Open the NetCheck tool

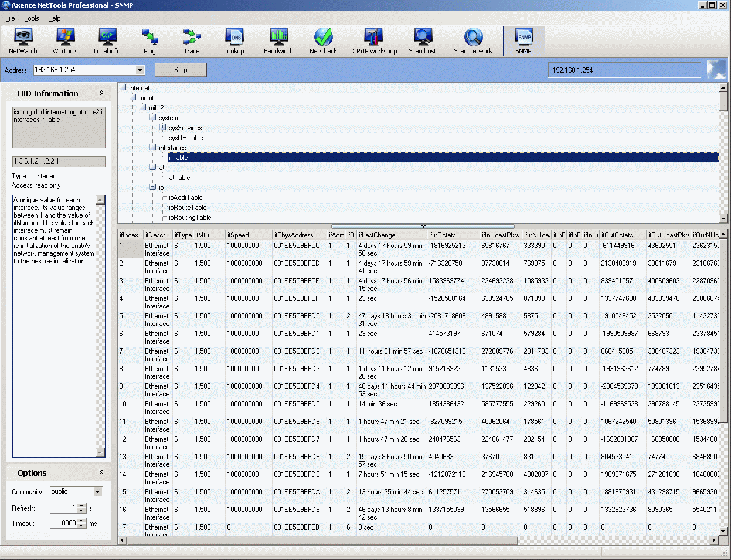(323, 41)
